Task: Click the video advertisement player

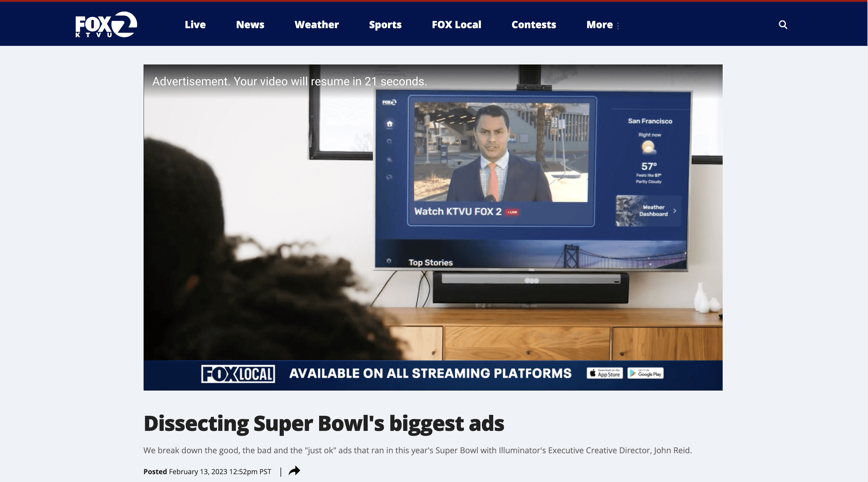Action: tap(433, 227)
